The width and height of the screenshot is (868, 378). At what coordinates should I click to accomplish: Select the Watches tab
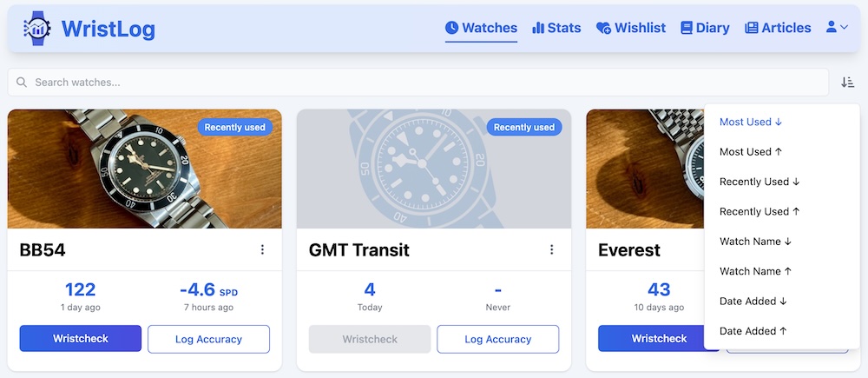pos(481,28)
